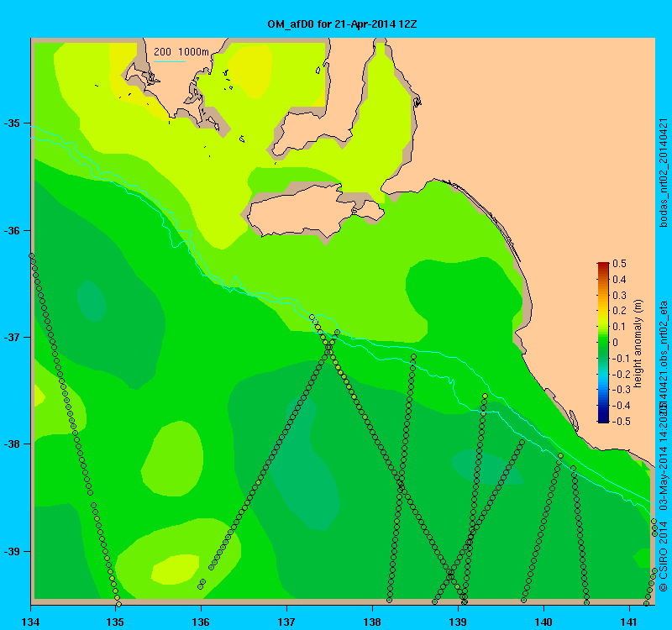Click the colorbar value '-0.3'
The image size is (672, 630).
[620, 390]
